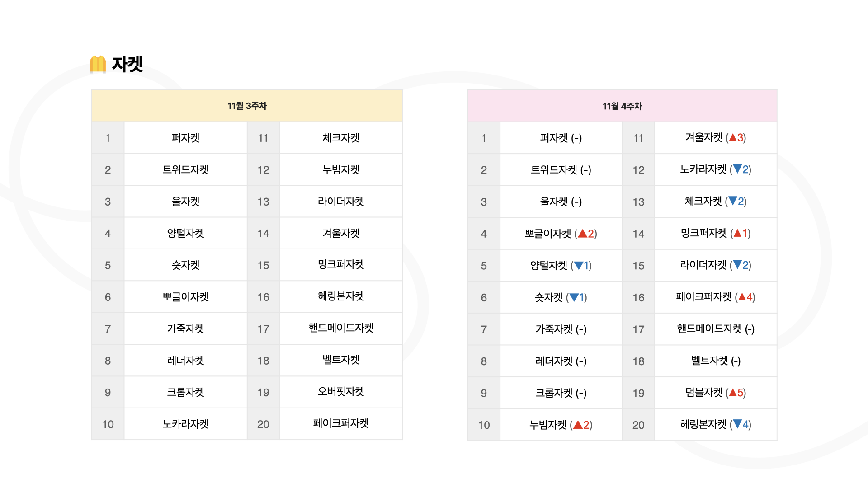Viewport: 868px width, 488px height.
Task: Click the red up arrow beside 겨울자켓
Action: (733, 137)
